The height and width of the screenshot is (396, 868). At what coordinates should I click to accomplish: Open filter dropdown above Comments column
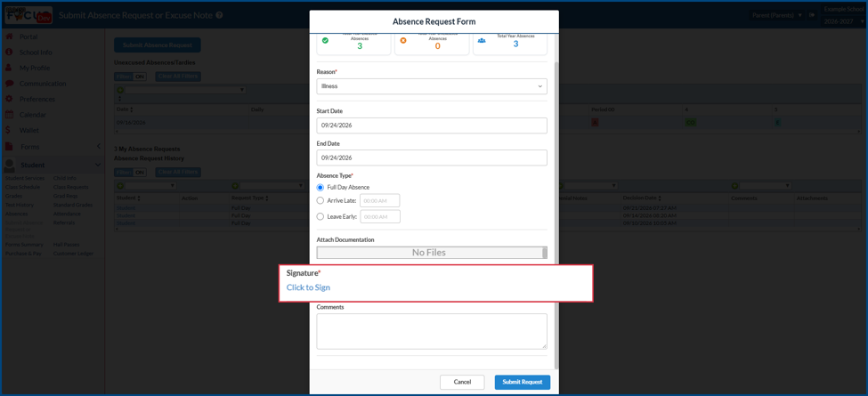click(765, 186)
